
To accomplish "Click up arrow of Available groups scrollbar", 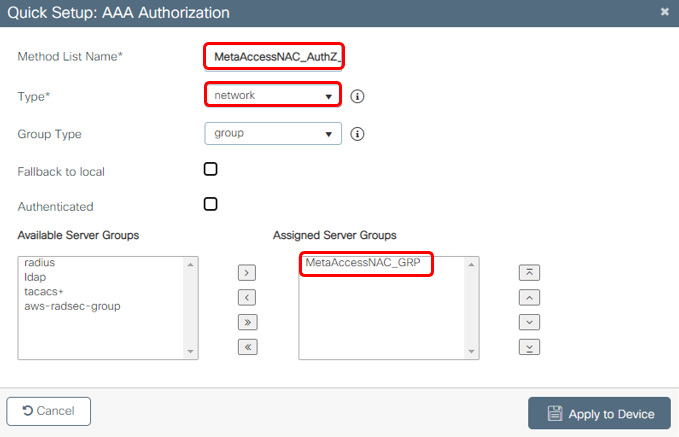I will click(x=191, y=264).
